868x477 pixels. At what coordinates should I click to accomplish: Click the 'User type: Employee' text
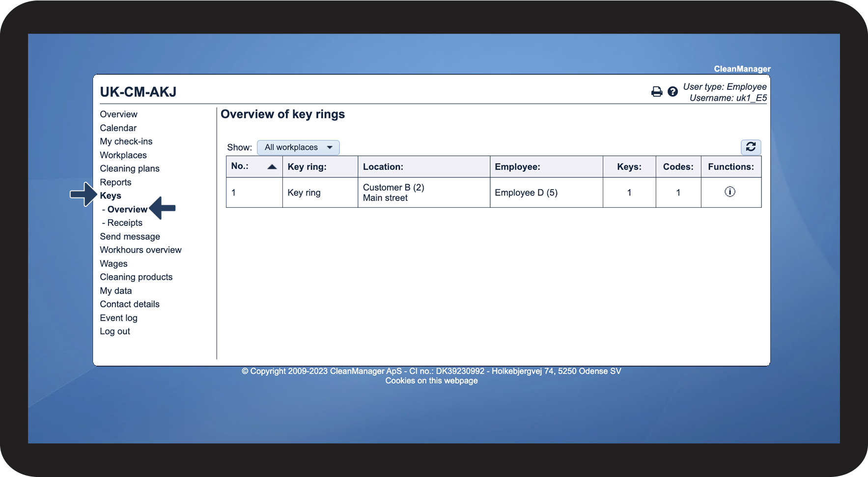(725, 87)
